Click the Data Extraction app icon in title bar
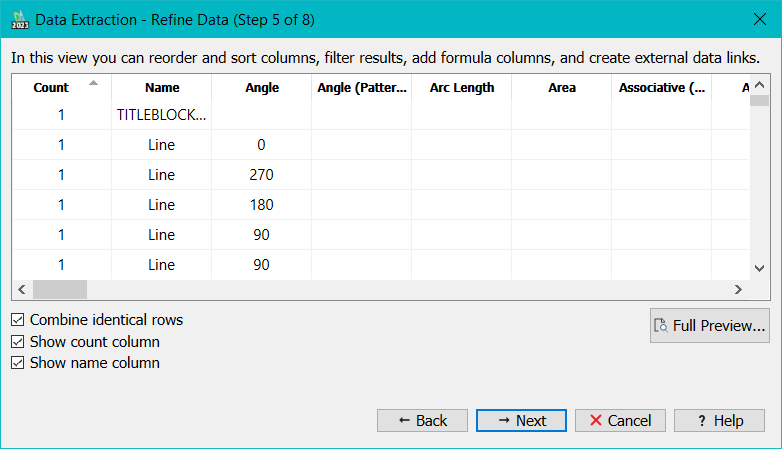Screen dimensions: 782x449 point(19,18)
